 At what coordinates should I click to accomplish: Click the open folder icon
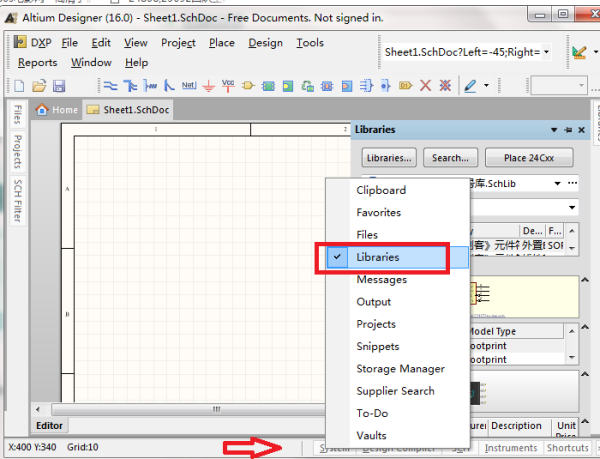pos(41,86)
